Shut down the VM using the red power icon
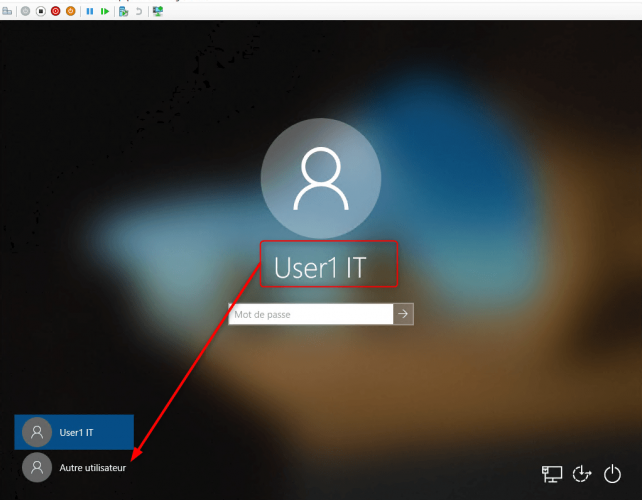This screenshot has height=500, width=642. pyautogui.click(x=55, y=11)
